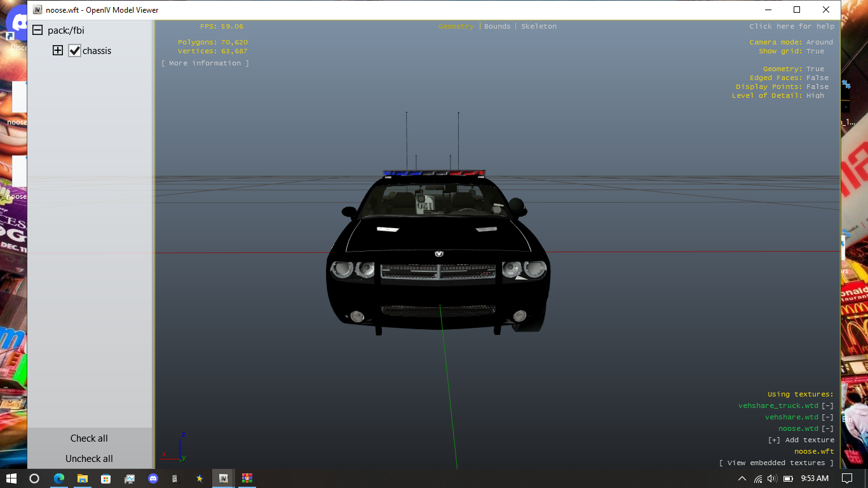Switch to the Skeleton view tab

(539, 26)
